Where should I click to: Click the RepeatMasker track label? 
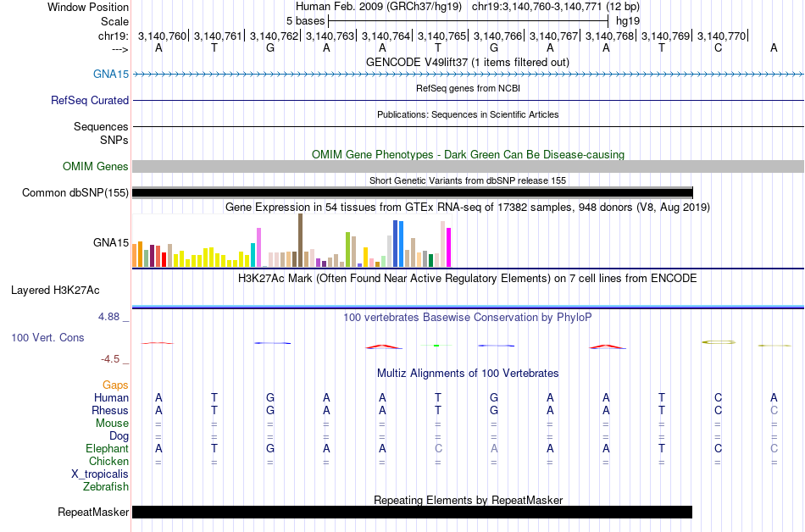(93, 512)
